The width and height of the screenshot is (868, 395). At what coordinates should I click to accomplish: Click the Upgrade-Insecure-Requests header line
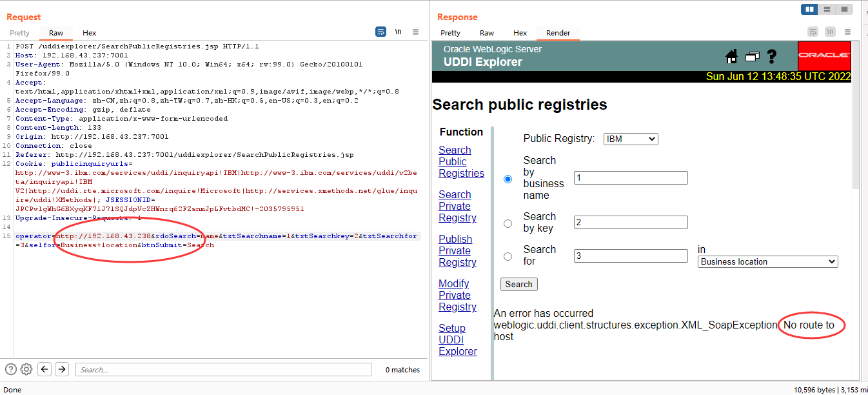pos(79,218)
